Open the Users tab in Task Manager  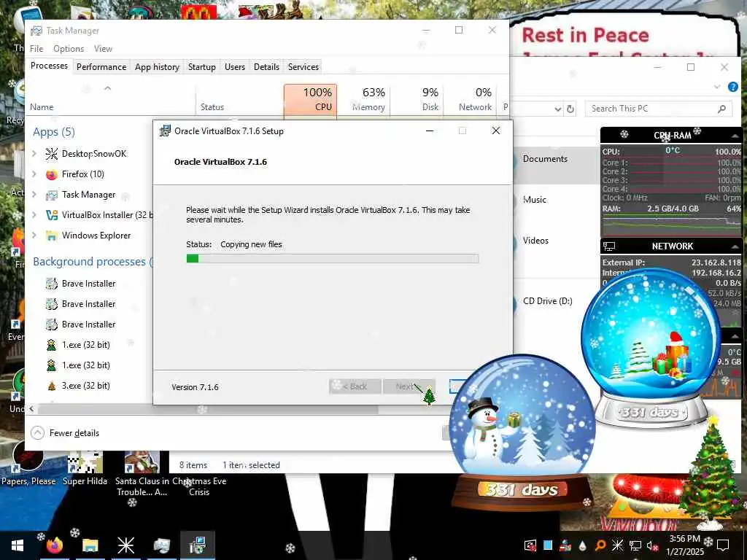click(x=235, y=66)
